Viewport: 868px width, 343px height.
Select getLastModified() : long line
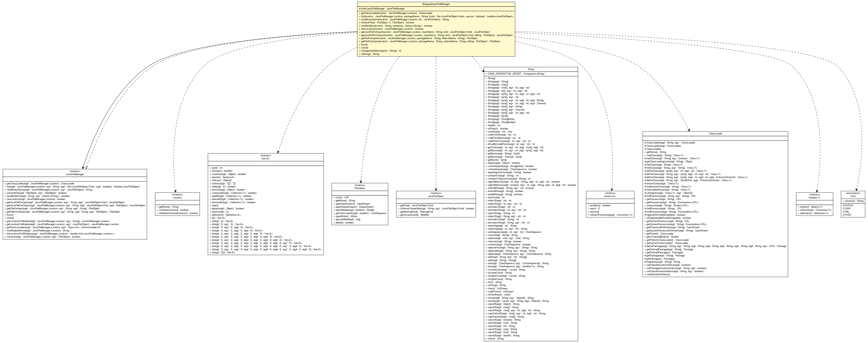(x=347, y=220)
